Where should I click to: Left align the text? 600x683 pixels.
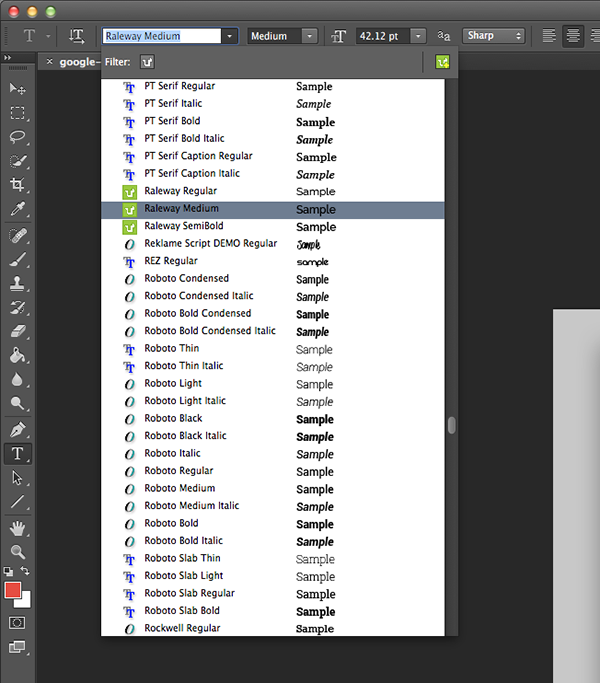(x=549, y=36)
